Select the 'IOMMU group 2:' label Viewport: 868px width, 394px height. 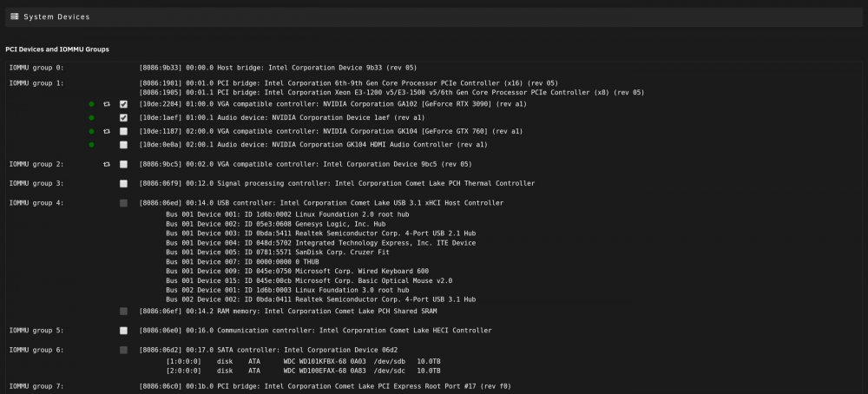point(36,164)
